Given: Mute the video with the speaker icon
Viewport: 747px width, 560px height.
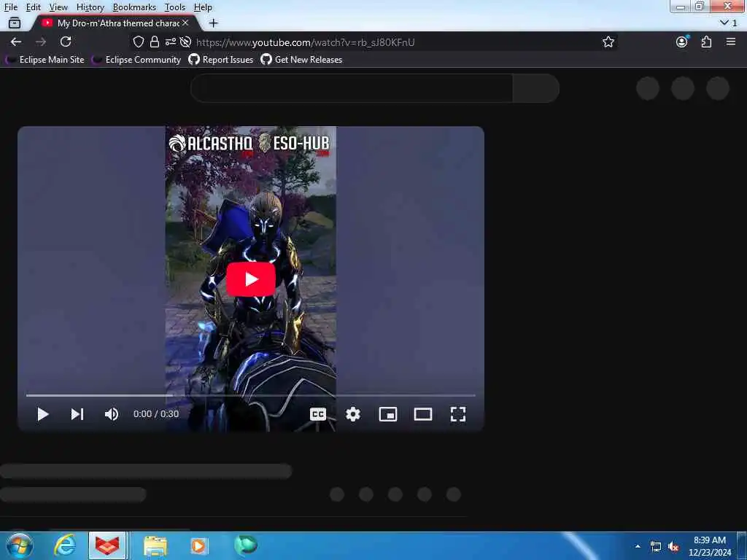Looking at the screenshot, I should (x=112, y=414).
